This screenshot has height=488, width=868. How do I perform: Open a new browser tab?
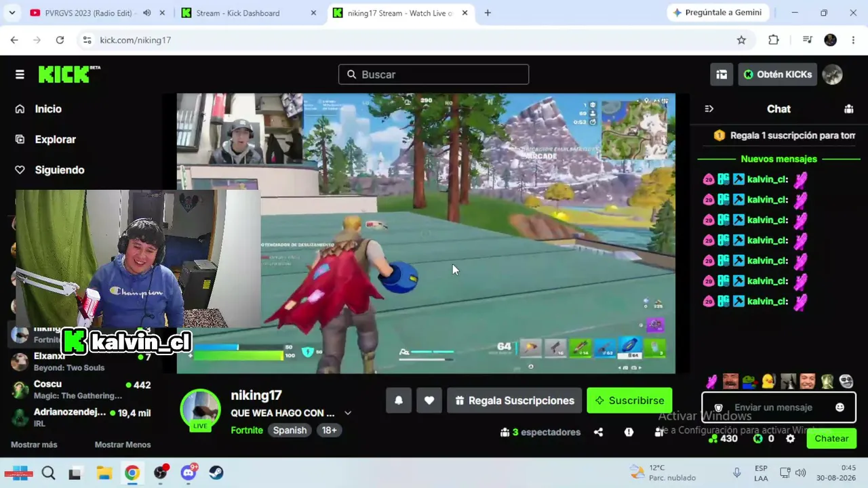coord(488,13)
